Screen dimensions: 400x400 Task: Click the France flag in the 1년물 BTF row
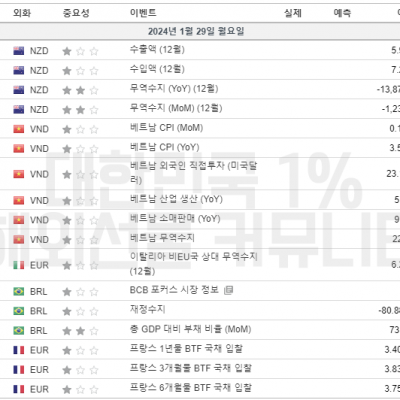[x=19, y=350]
